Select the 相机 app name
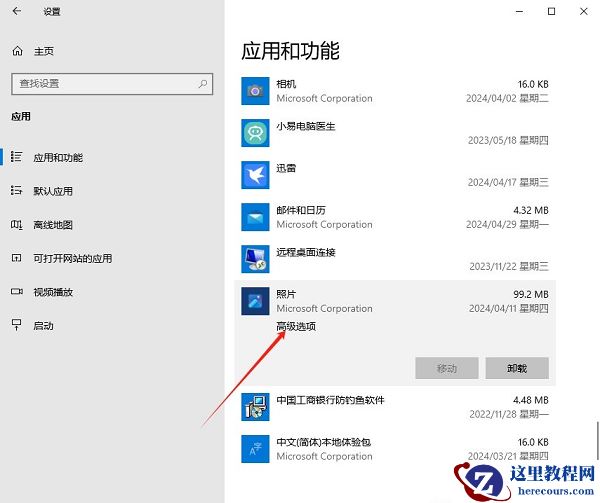Image resolution: width=600 pixels, height=503 pixels. 286,84
